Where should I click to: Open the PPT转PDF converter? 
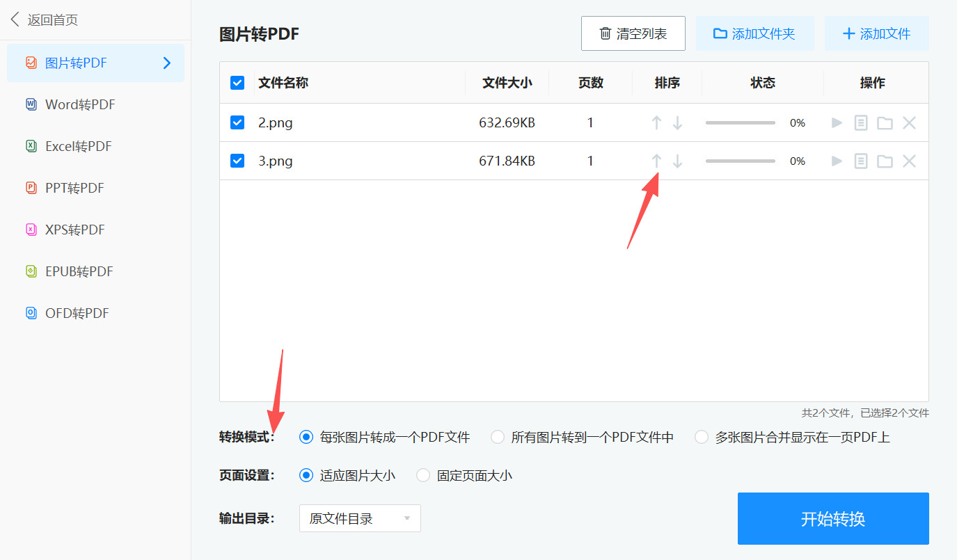tap(70, 188)
